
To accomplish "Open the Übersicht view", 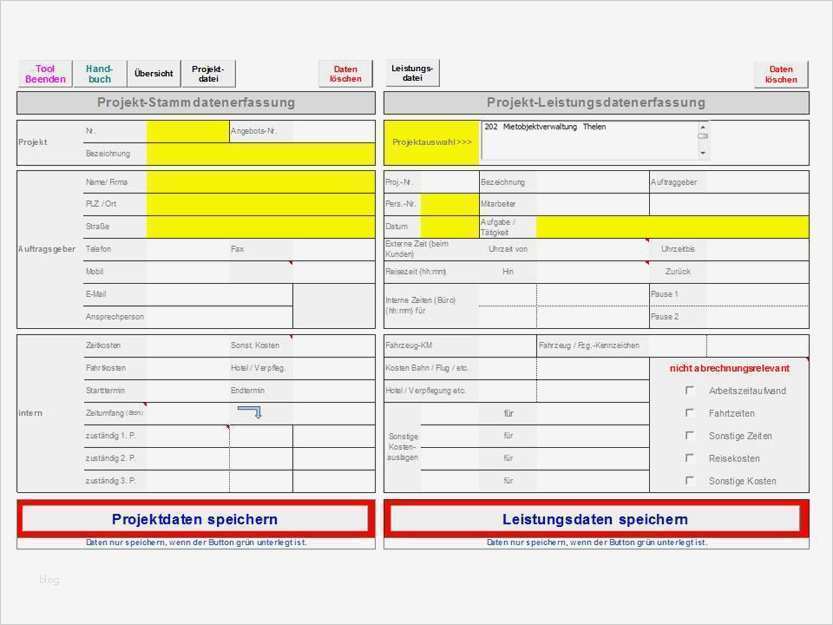I will pyautogui.click(x=154, y=73).
